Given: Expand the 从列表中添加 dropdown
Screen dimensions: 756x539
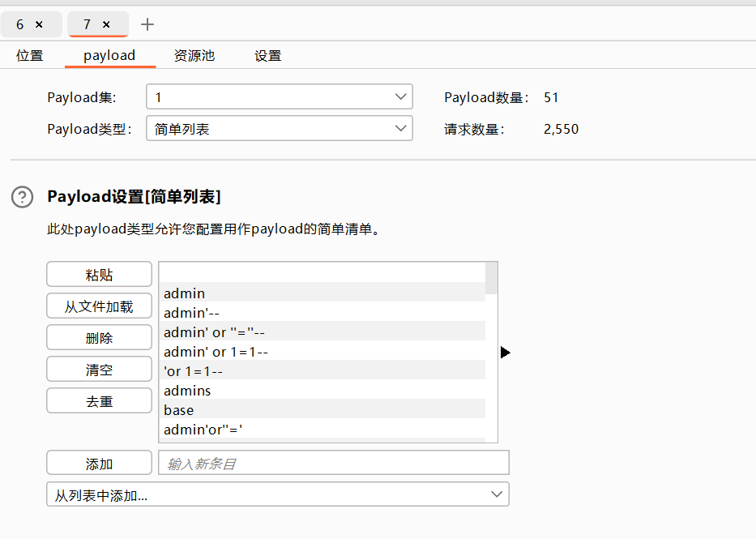Looking at the screenshot, I should 278,494.
